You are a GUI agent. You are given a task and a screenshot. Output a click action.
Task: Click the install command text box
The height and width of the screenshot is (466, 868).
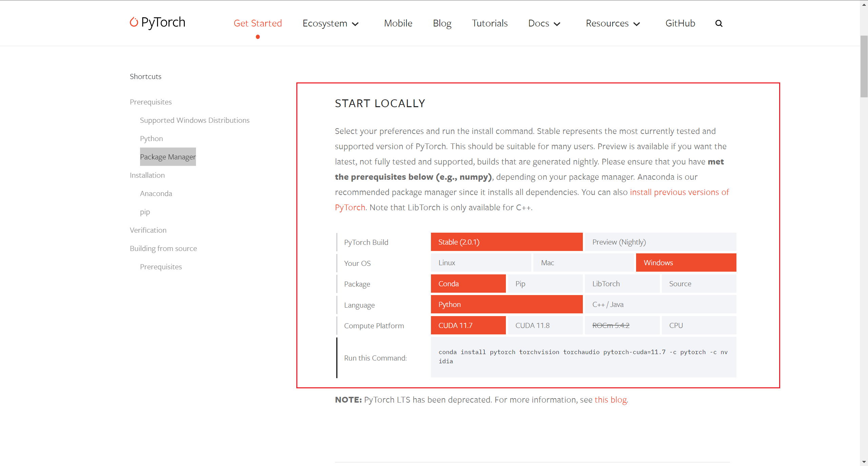pyautogui.click(x=583, y=357)
